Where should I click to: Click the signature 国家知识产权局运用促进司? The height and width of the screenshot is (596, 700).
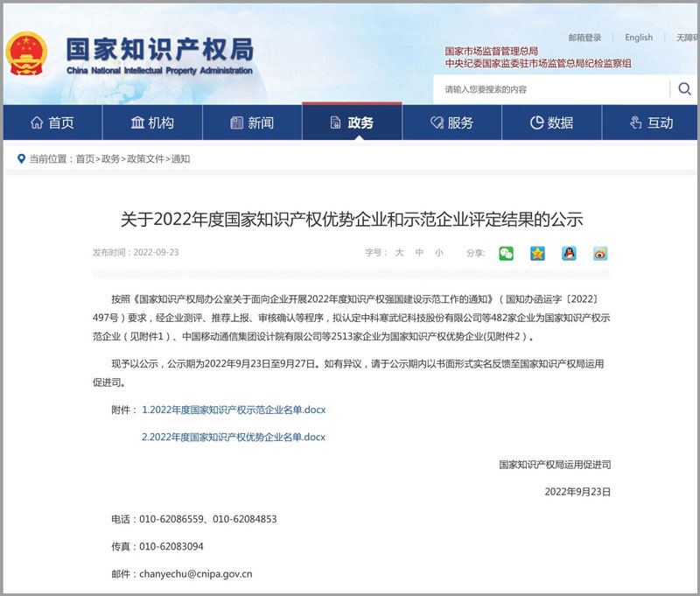[x=555, y=465]
